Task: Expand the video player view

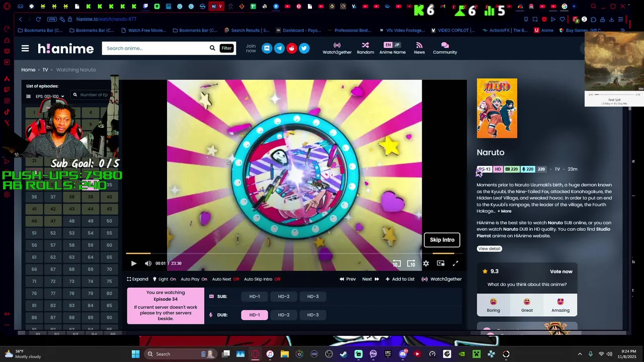Action: point(137,279)
